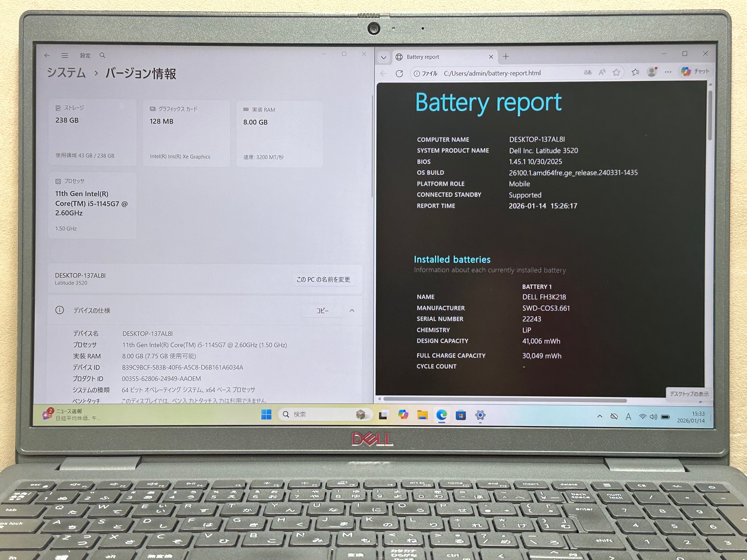Open Edge favorites list icon

pos(635,72)
